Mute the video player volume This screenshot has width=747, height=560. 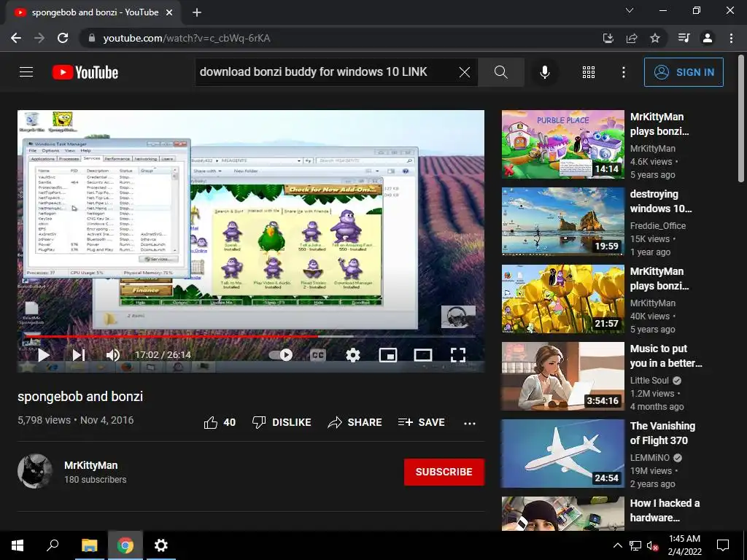tap(113, 355)
